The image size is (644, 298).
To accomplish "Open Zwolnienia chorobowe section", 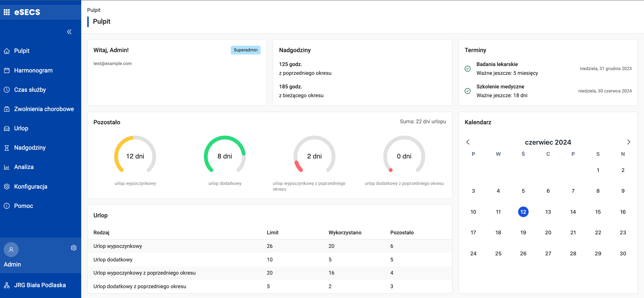I will tap(44, 109).
